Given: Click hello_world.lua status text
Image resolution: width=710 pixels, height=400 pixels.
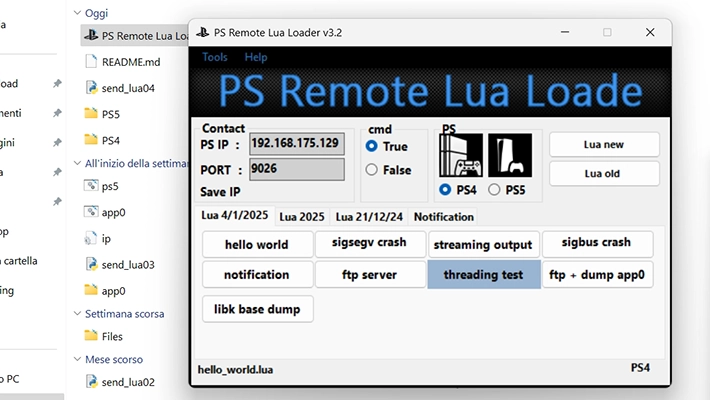Looking at the screenshot, I should pos(235,370).
